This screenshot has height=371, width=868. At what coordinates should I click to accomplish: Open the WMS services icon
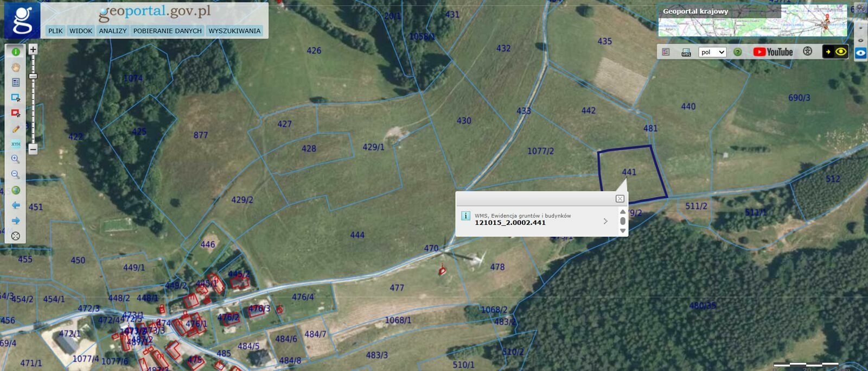point(686,52)
